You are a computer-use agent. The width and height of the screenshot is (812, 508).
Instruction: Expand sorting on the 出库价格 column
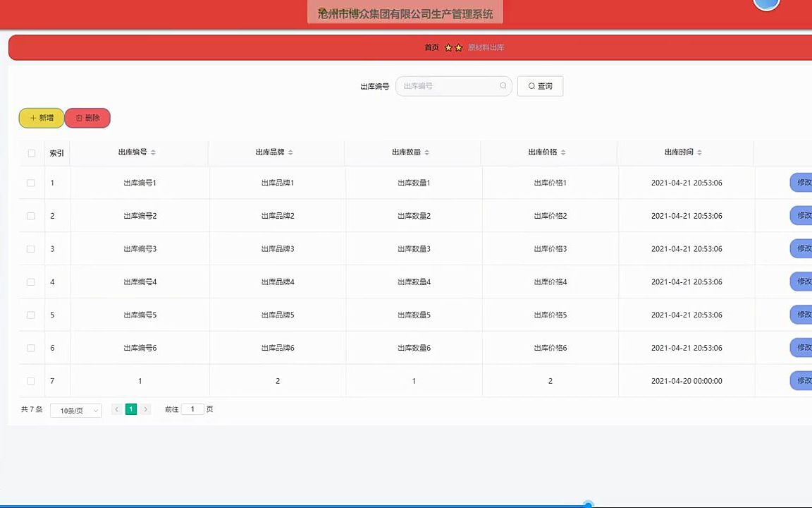coord(562,152)
